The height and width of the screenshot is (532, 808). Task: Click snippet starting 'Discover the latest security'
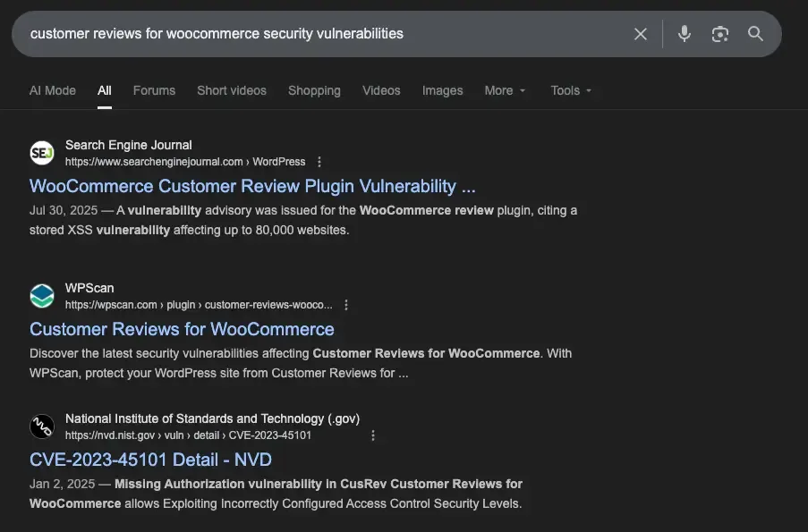click(301, 363)
